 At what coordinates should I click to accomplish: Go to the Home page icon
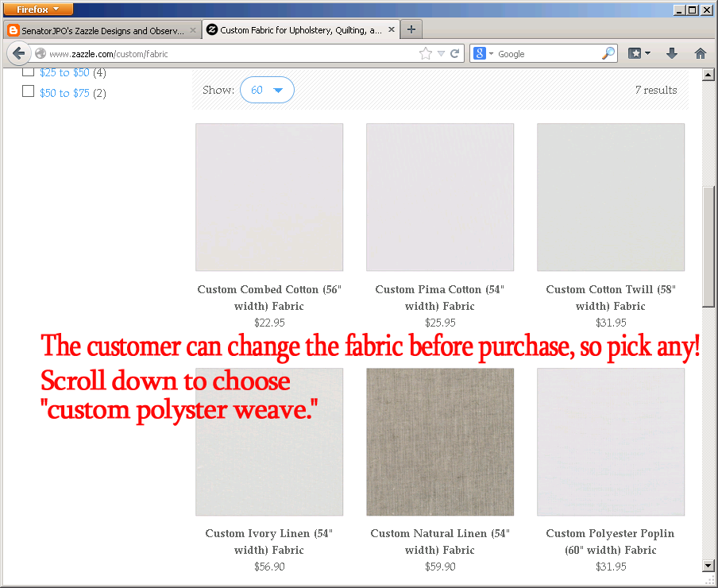click(701, 53)
